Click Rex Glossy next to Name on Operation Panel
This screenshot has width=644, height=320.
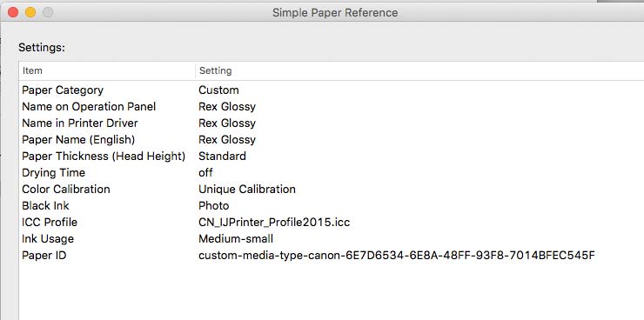point(227,107)
